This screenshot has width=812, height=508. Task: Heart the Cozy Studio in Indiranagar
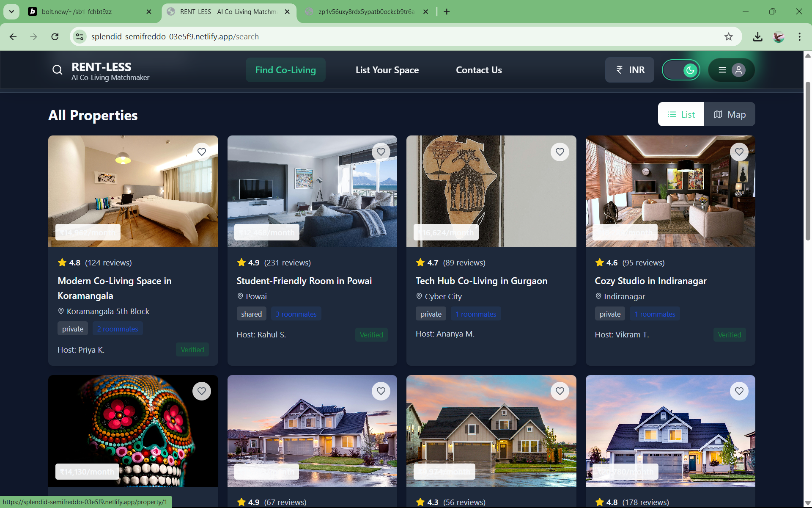pyautogui.click(x=739, y=152)
